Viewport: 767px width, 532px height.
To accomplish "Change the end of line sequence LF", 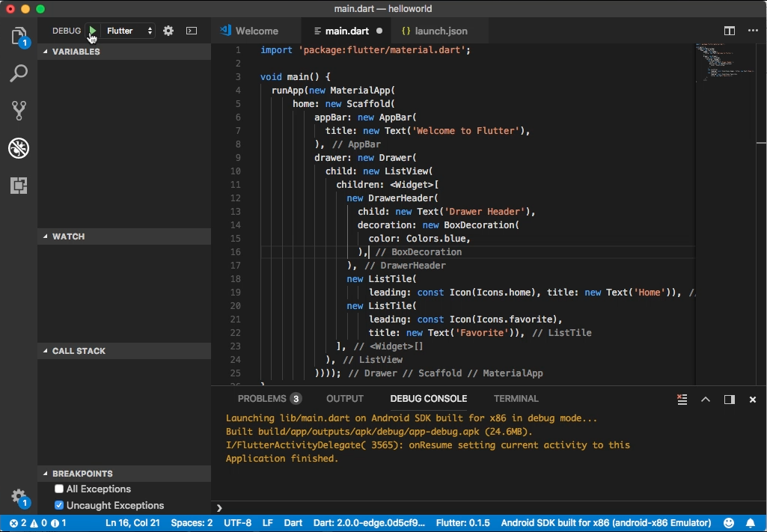I will coord(268,523).
